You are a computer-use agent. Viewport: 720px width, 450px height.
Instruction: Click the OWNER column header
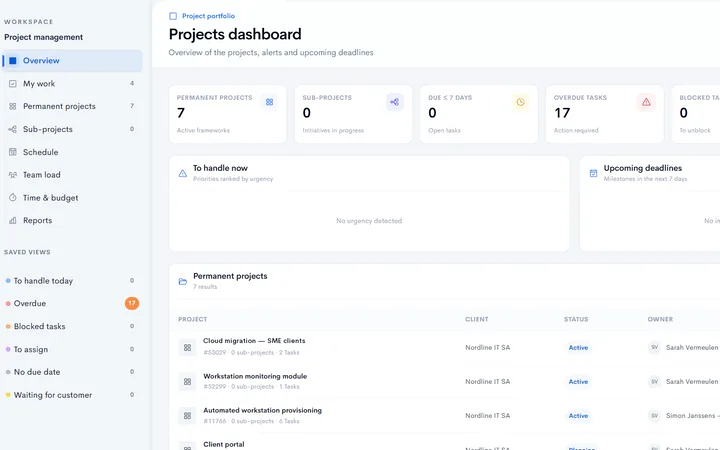click(x=660, y=319)
